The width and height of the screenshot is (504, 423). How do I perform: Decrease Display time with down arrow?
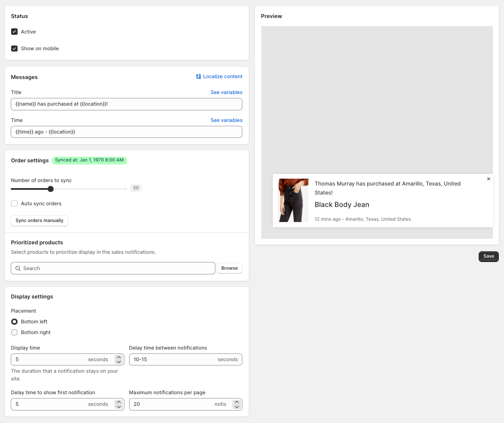(x=119, y=362)
